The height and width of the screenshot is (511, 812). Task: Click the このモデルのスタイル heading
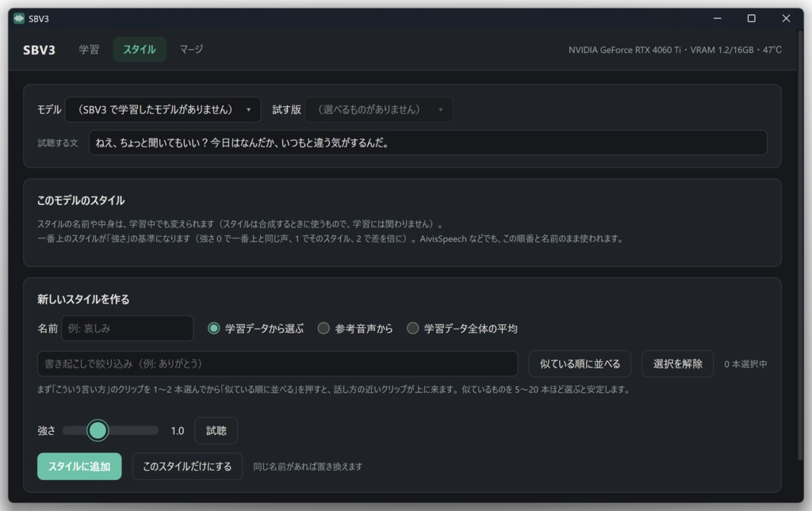pos(81,200)
